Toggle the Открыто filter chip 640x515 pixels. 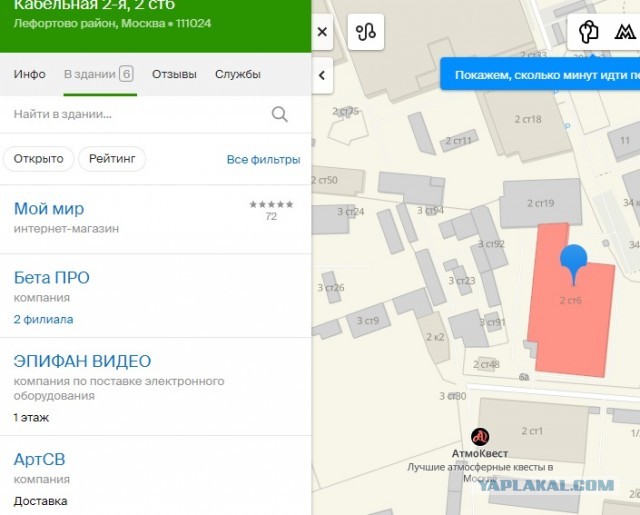click(x=38, y=159)
